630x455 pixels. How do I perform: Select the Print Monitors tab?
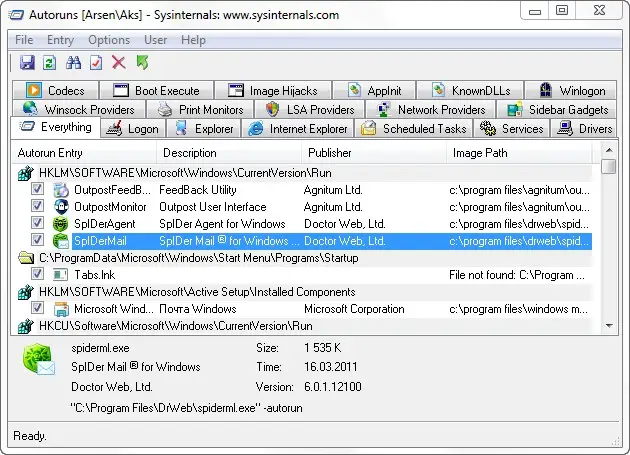[x=200, y=109]
